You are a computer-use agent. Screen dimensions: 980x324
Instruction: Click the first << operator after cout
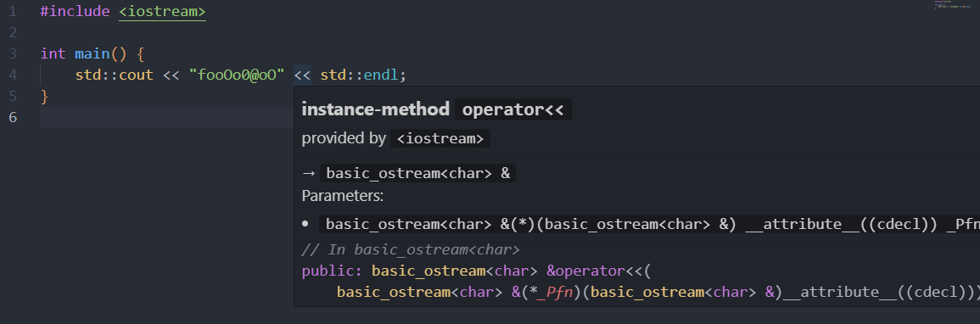[x=171, y=75]
